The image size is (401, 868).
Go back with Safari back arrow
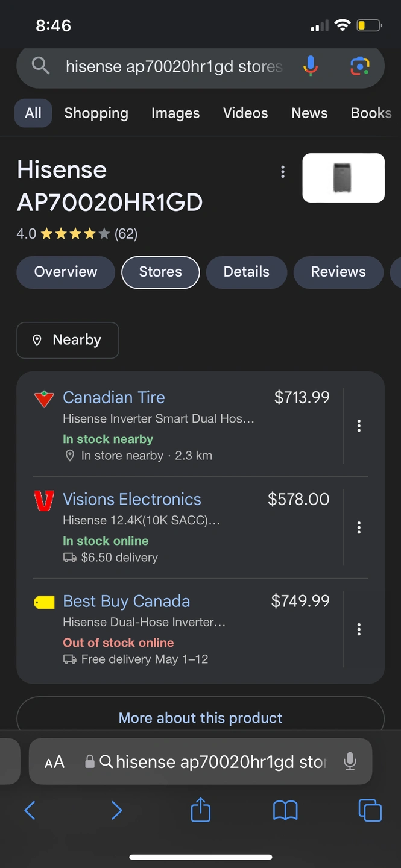tap(30, 810)
